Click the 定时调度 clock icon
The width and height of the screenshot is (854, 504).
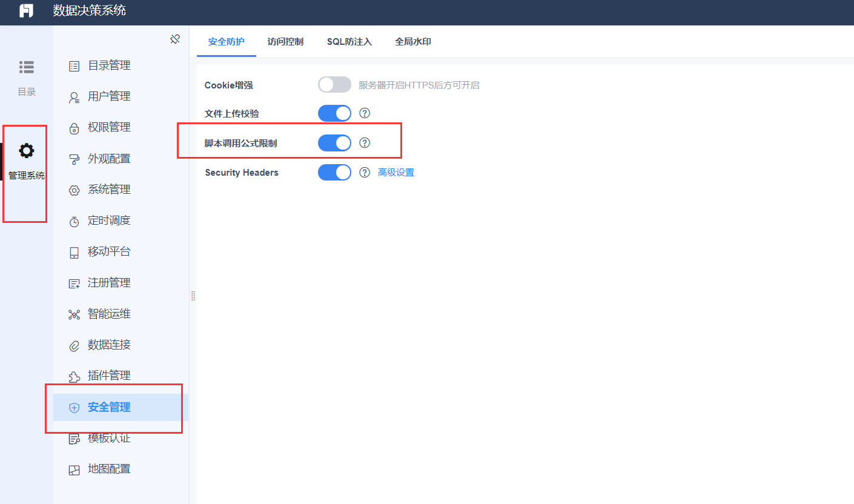[x=74, y=221]
